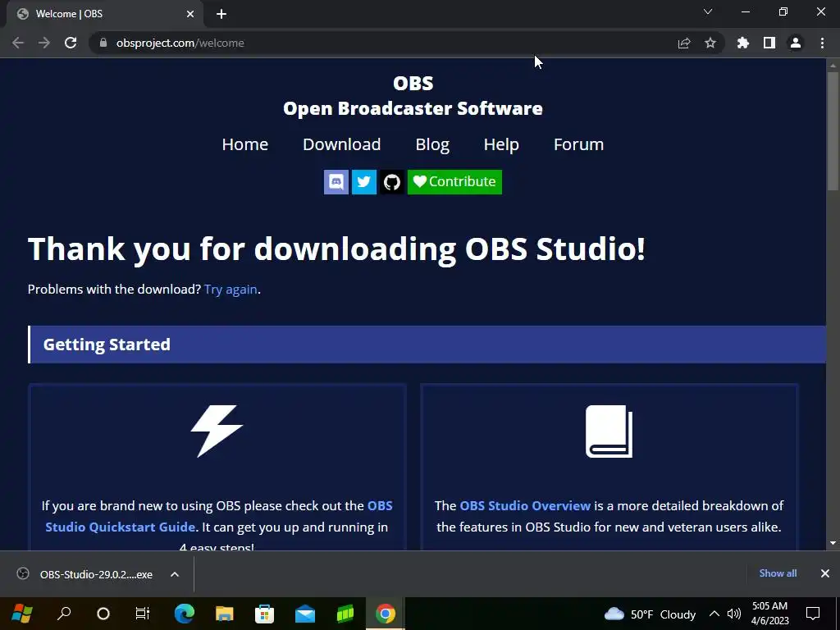View site information lock icon

tap(103, 43)
